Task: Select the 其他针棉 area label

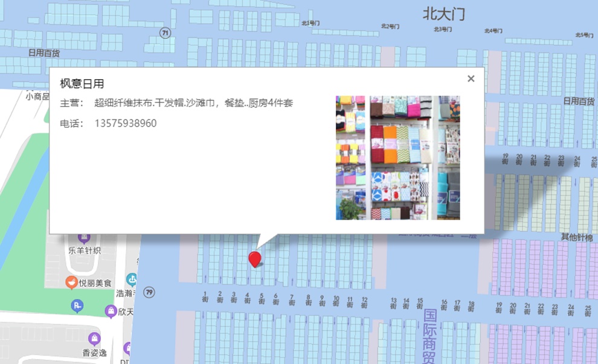Action: tap(577, 237)
